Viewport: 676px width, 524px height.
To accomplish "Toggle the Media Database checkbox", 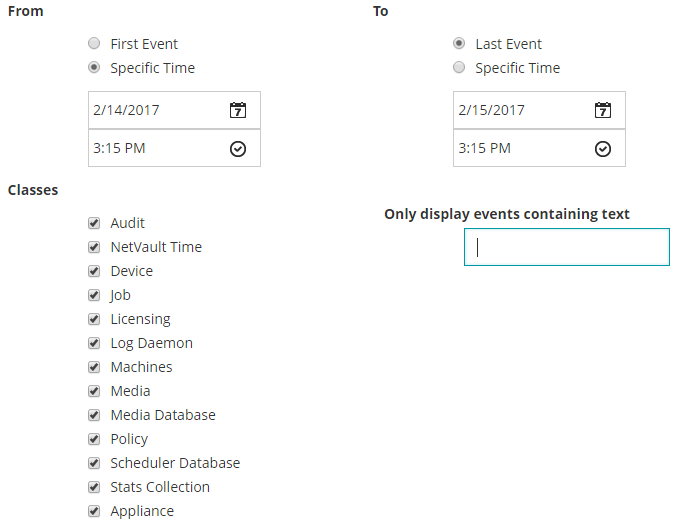I will 94,415.
